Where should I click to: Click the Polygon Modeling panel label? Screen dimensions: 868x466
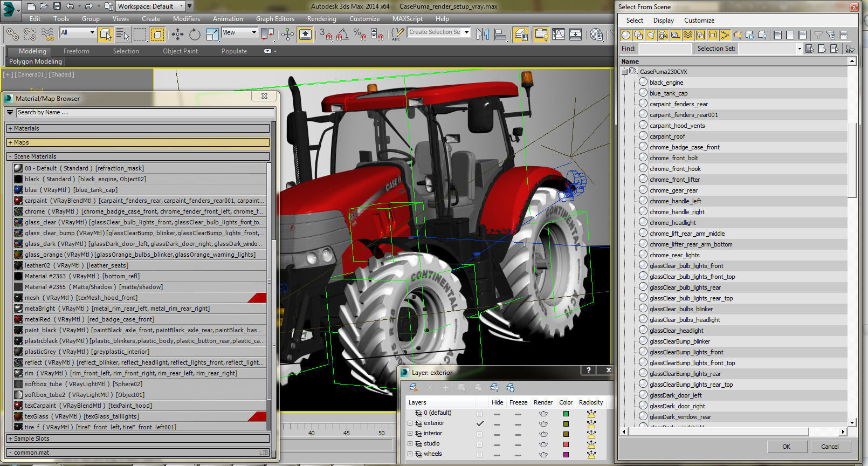(36, 61)
